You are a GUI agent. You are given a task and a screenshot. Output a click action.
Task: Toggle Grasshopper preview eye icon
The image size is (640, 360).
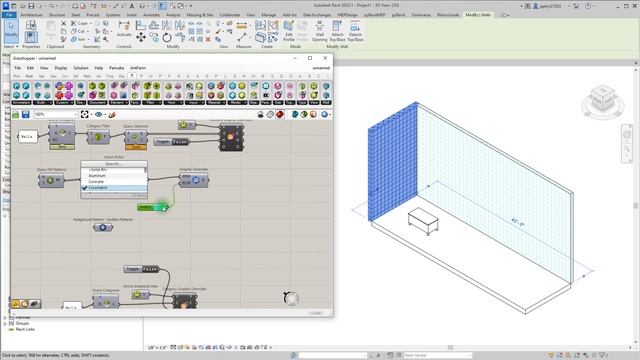(x=98, y=115)
